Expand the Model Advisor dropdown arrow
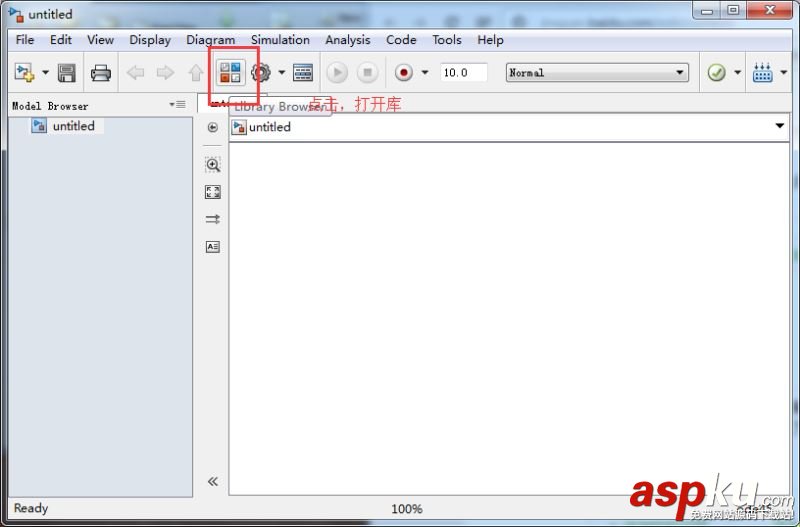 point(737,72)
